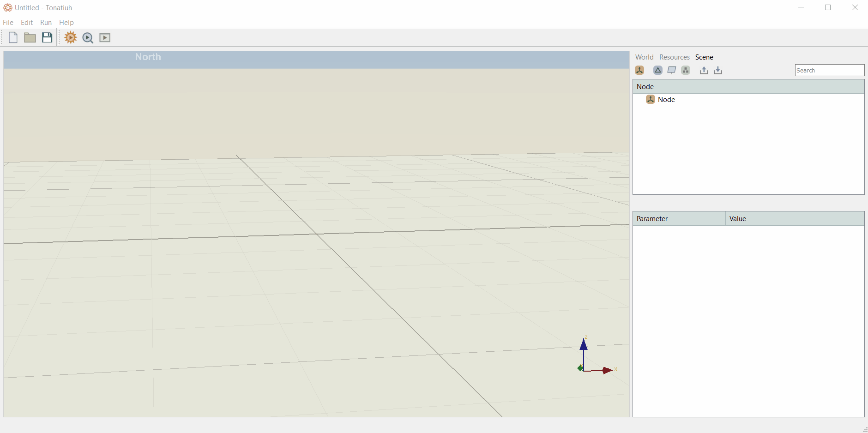This screenshot has height=433, width=868.
Task: Click the upload arrow icon in Scene toolbar
Action: point(704,70)
